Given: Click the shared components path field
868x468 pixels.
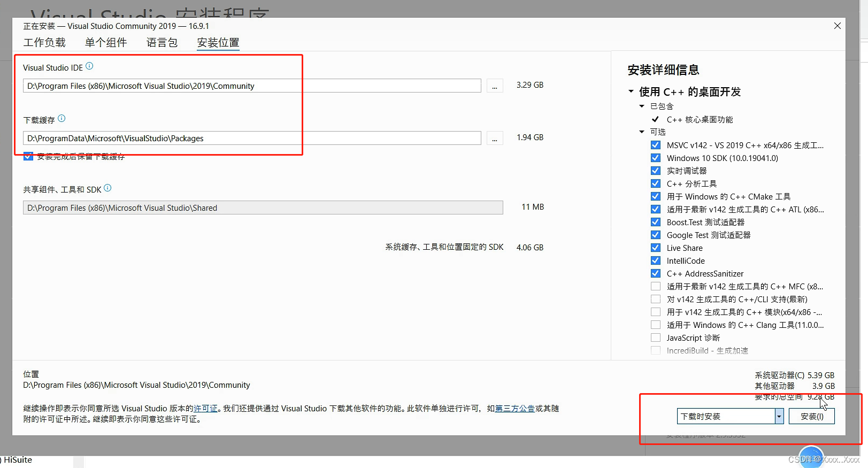Looking at the screenshot, I should 263,208.
